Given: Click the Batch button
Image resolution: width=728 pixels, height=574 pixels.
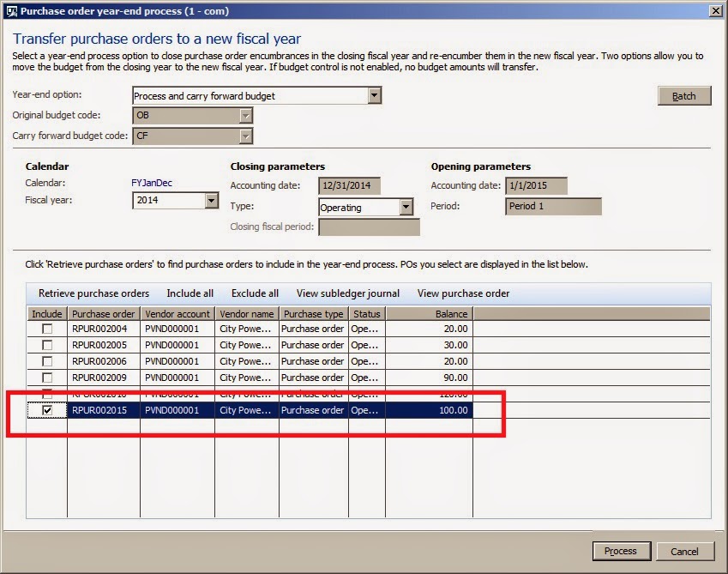Looking at the screenshot, I should 683,95.
